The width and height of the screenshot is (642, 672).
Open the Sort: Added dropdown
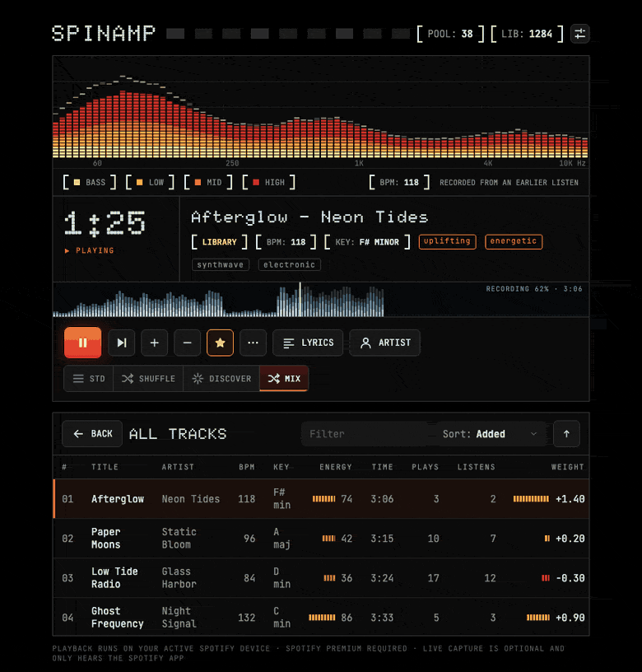pyautogui.click(x=491, y=434)
